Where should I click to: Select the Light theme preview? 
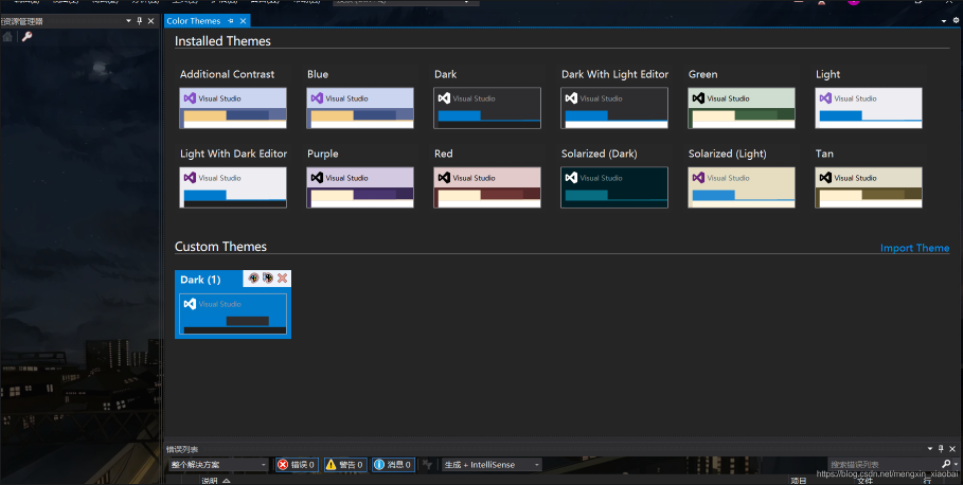pos(868,108)
